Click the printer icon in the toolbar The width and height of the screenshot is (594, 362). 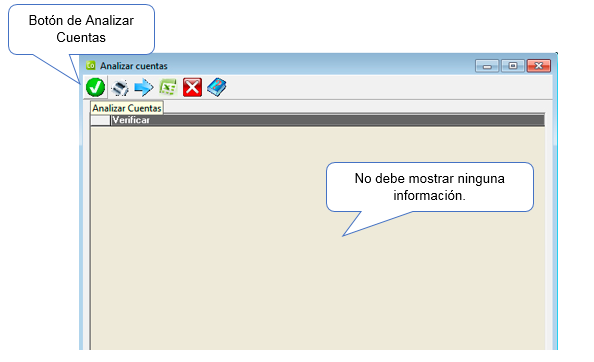tap(120, 88)
